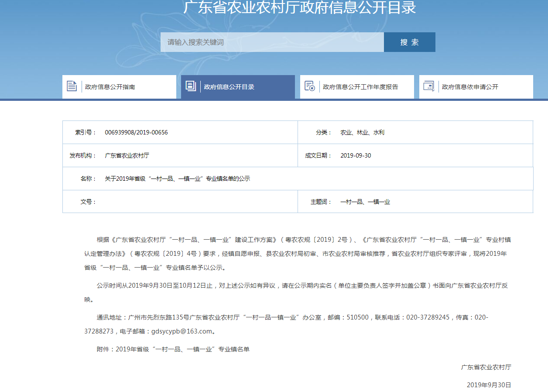Image resolution: width=548 pixels, height=392 pixels.
Task: Click the 分类 label
Action: coord(324,132)
